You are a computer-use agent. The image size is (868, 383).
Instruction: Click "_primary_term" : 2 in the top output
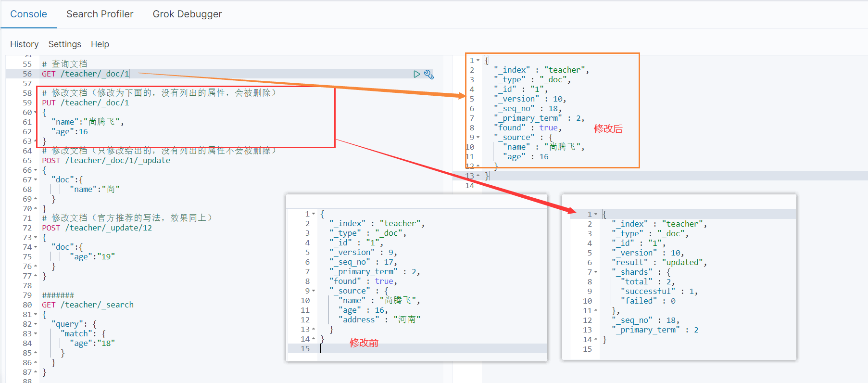(x=539, y=118)
